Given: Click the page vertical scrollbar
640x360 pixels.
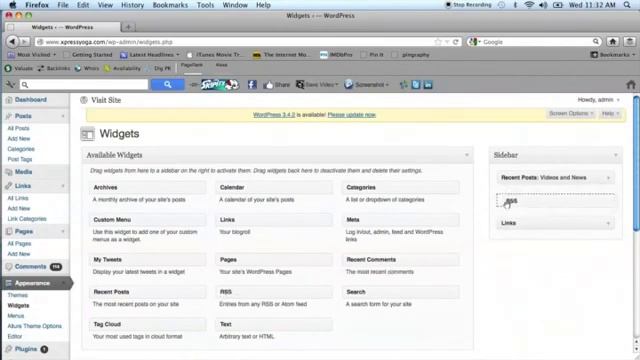Looking at the screenshot, I should click(x=636, y=163).
